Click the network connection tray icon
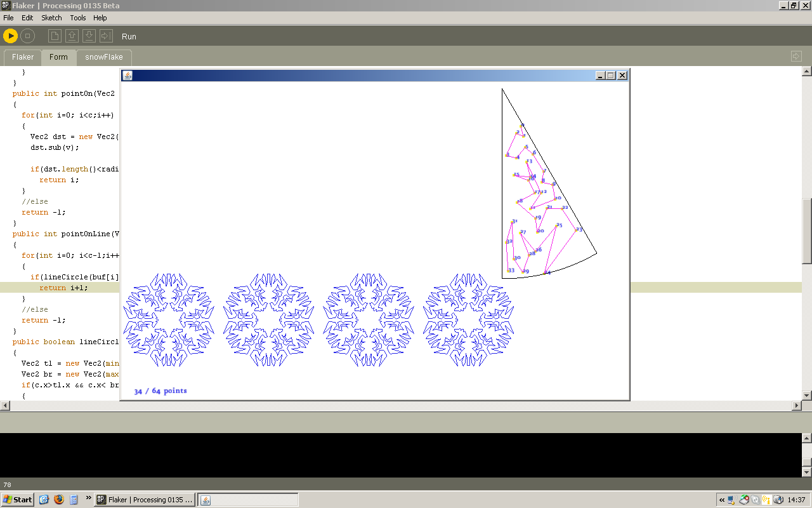 tap(731, 500)
